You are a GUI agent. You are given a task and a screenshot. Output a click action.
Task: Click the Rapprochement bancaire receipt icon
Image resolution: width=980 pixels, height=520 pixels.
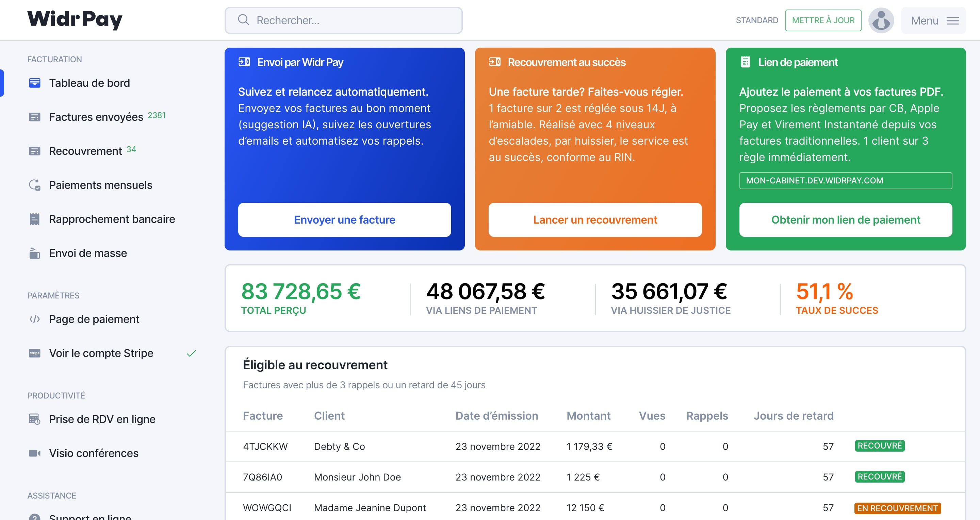pyautogui.click(x=35, y=219)
